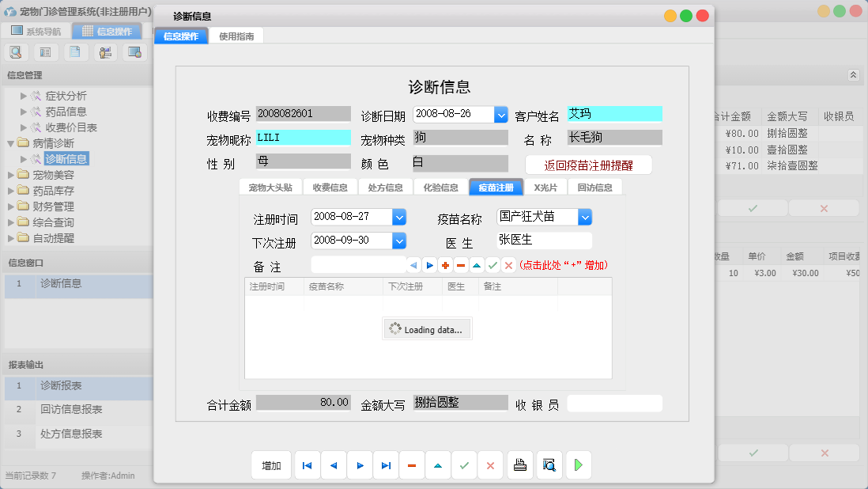Select the search/query icon in the left toolbar
The image size is (868, 489).
(16, 51)
